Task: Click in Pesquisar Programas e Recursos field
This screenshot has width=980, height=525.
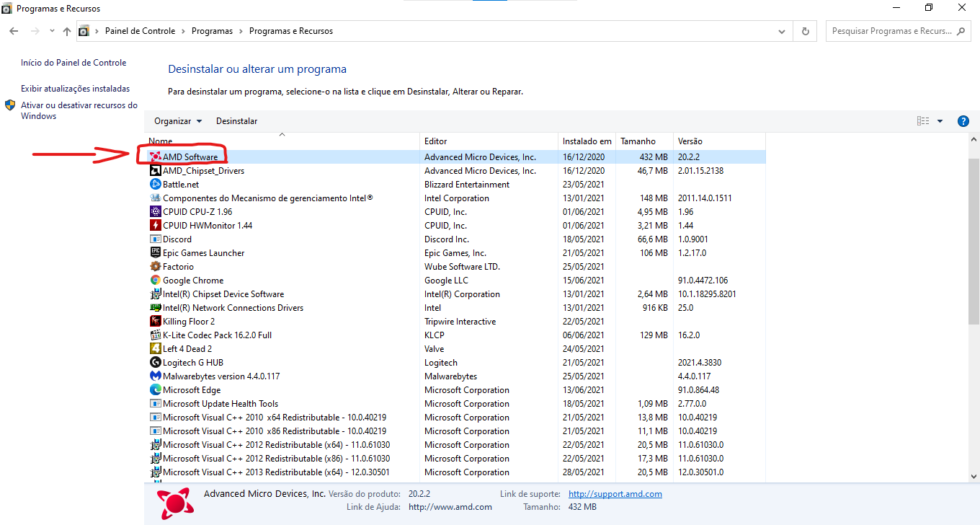Action: pos(891,31)
